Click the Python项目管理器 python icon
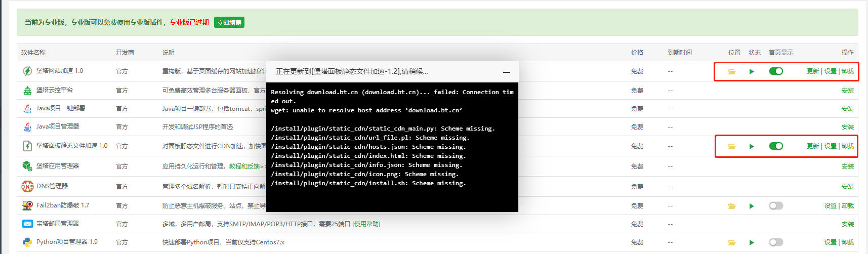The height and width of the screenshot is (254, 868). tap(27, 242)
